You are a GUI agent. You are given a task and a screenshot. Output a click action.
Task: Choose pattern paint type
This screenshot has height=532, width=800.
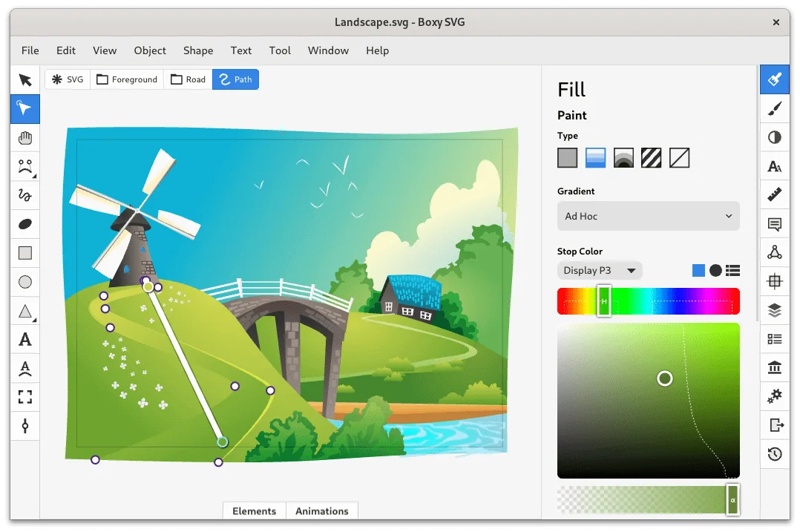[651, 158]
